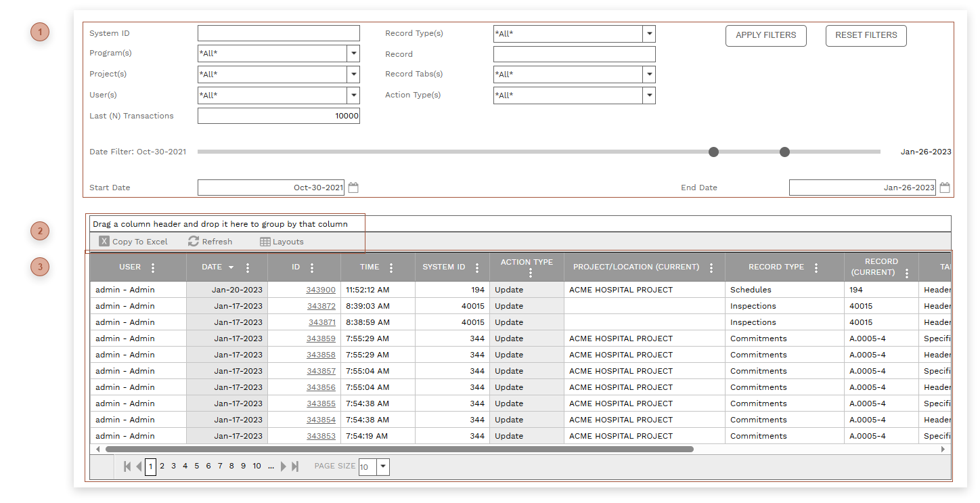Viewport: 980px width, 503px height.
Task: Jump to the last page icon
Action: click(294, 466)
